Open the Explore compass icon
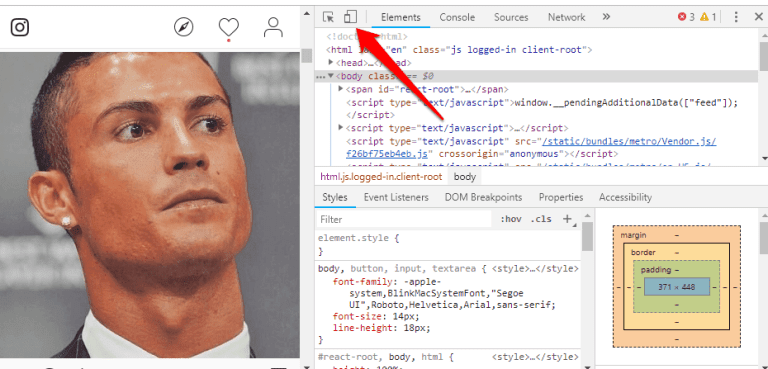This screenshot has height=369, width=768. (184, 27)
